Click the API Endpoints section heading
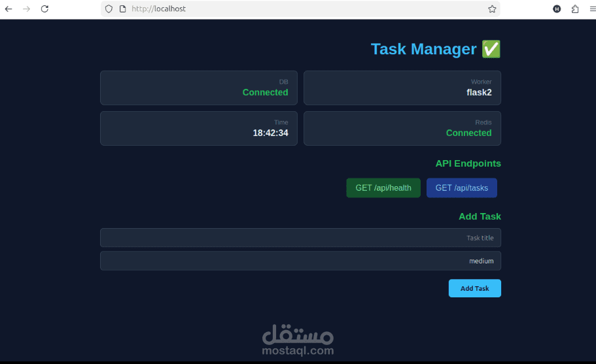This screenshot has height=364, width=596. tap(468, 163)
